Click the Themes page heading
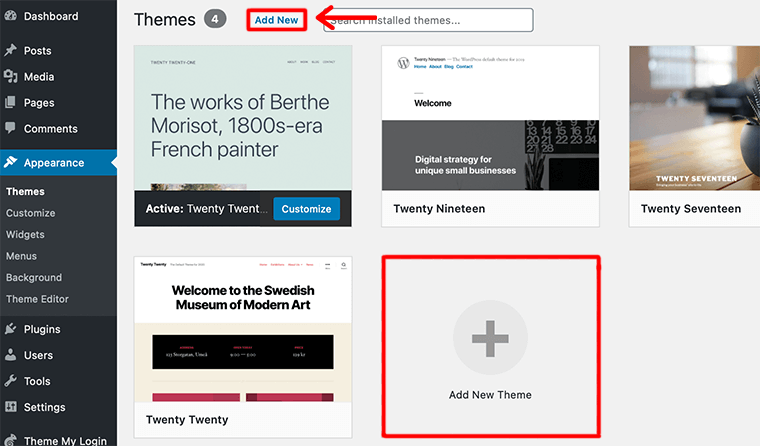 tap(165, 19)
